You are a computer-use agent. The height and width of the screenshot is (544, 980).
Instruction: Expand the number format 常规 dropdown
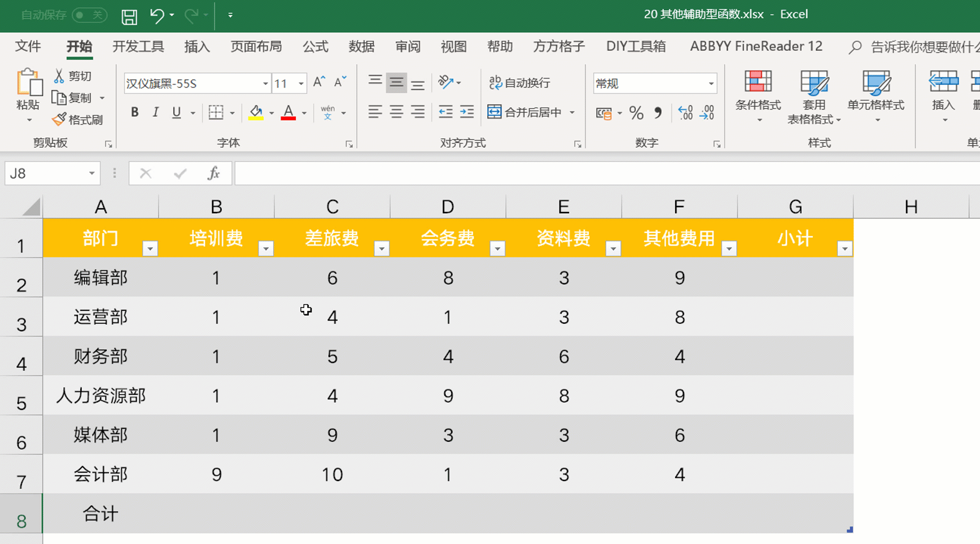point(711,84)
